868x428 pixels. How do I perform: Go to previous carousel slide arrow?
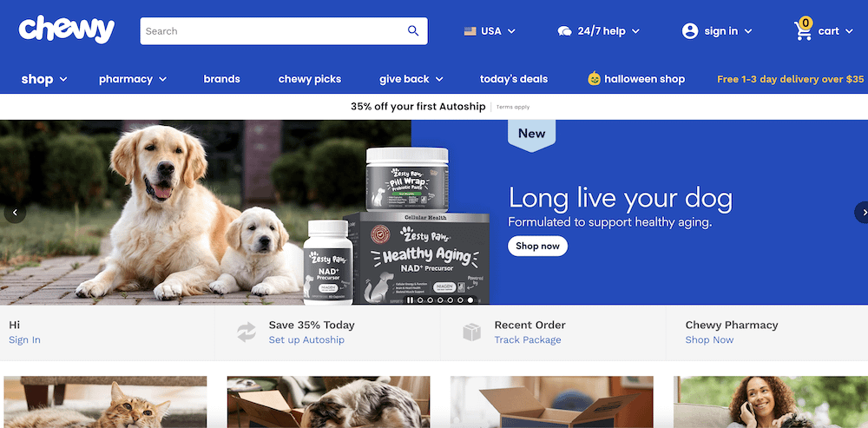pyautogui.click(x=15, y=213)
